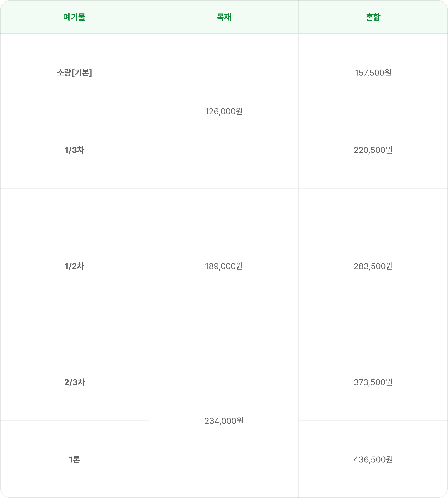
Task: Click the 283,500원 price cell
Action: click(373, 266)
